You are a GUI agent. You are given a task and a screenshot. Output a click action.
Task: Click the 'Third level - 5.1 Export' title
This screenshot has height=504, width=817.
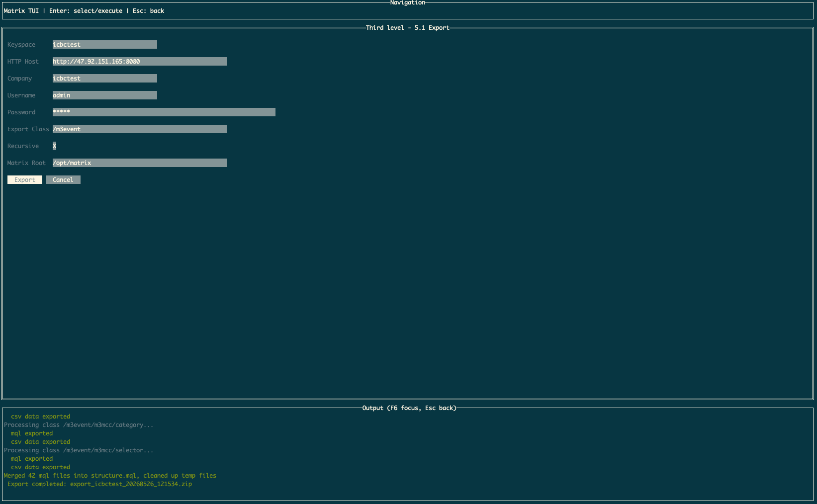coord(408,28)
